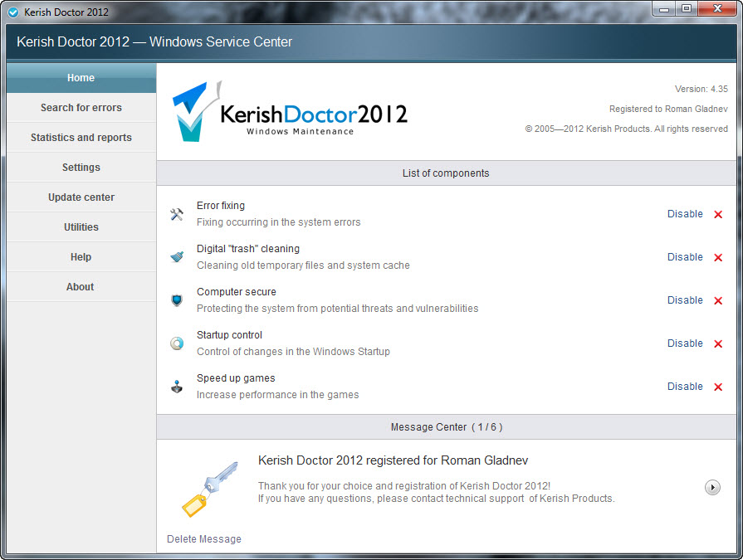Click the message title about Roman Gladnev registration
This screenshot has width=743, height=560.
393,460
